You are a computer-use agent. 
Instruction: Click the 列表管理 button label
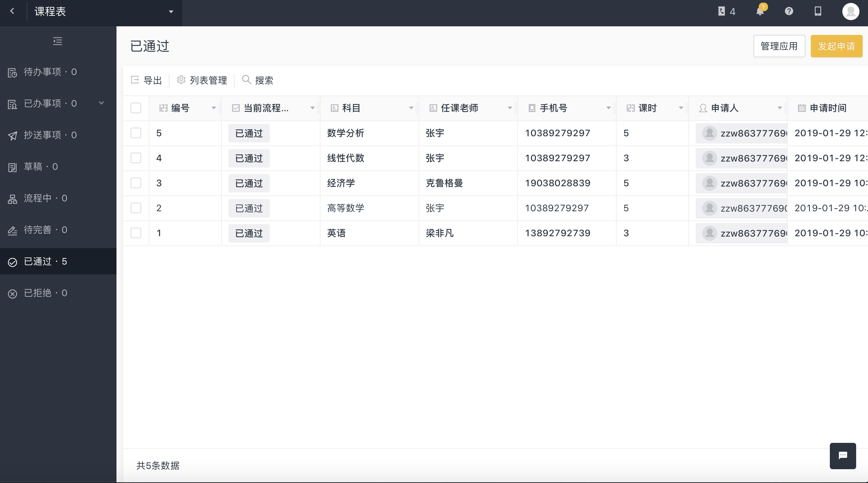[x=209, y=80]
